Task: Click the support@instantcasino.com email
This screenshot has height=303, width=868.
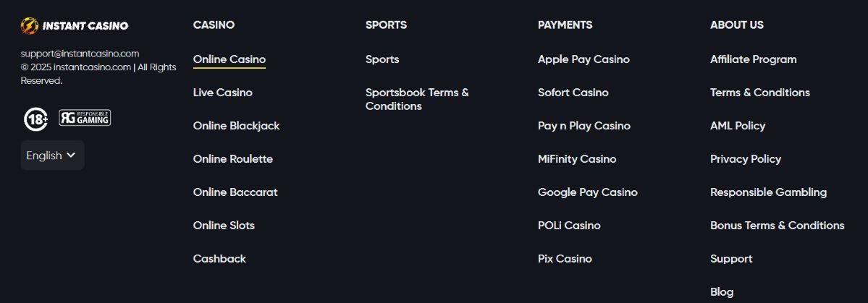Action: [80, 54]
